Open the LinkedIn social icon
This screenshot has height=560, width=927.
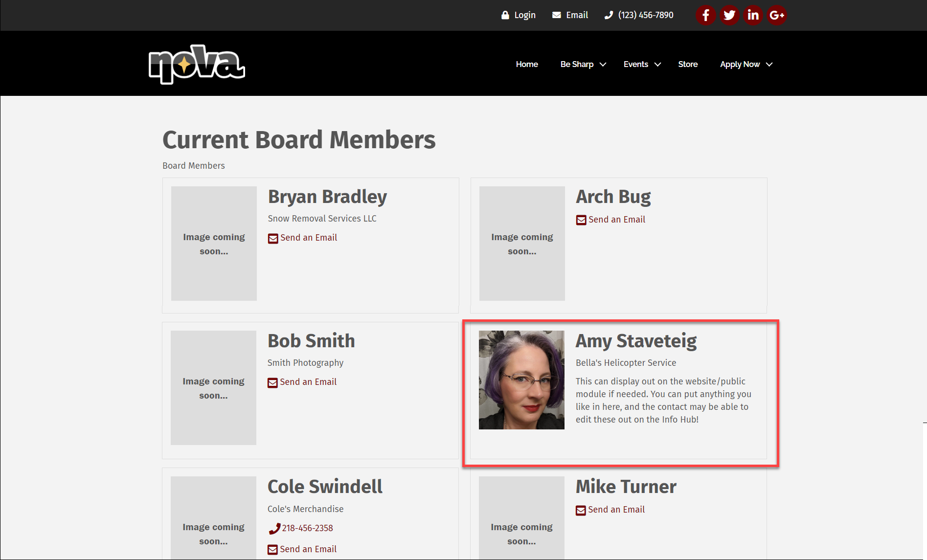tap(753, 15)
